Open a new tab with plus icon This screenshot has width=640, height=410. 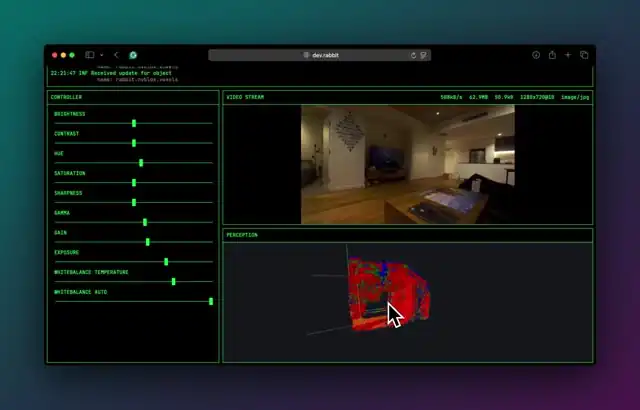click(x=568, y=55)
